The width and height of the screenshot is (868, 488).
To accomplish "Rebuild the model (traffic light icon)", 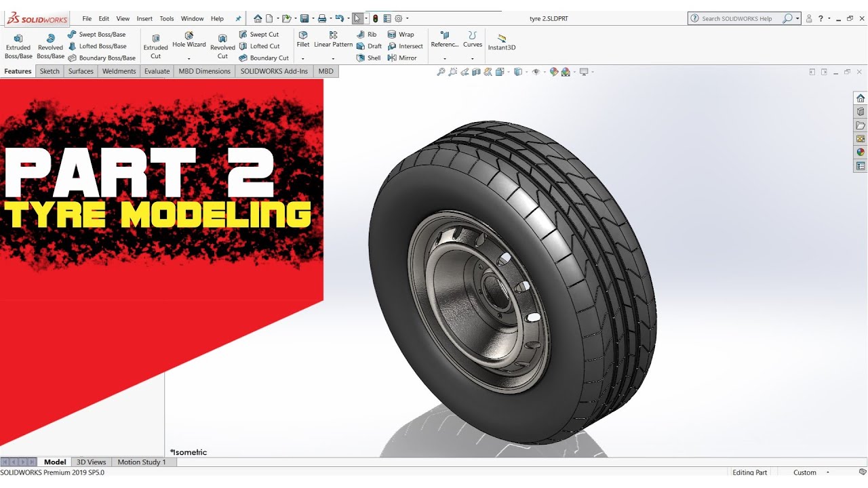I will point(375,18).
